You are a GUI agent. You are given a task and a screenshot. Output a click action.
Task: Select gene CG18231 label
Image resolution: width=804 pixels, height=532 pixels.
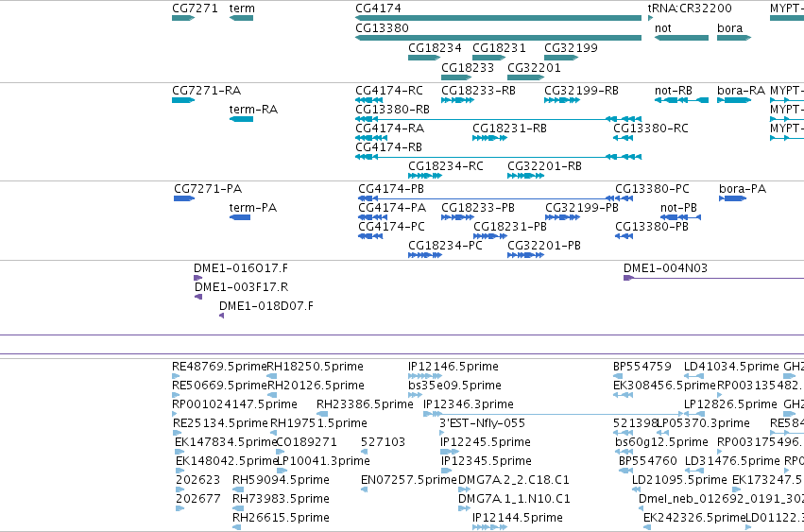(x=499, y=47)
